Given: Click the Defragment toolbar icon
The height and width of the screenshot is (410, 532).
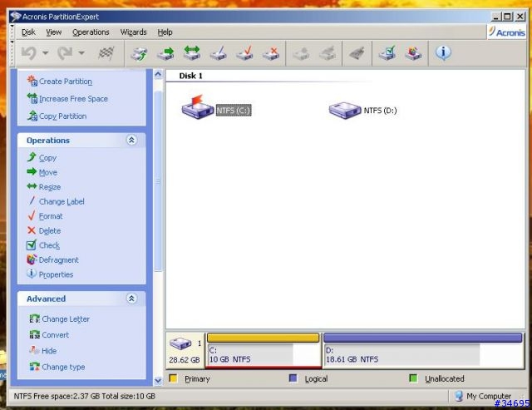Looking at the screenshot, I should tap(413, 53).
